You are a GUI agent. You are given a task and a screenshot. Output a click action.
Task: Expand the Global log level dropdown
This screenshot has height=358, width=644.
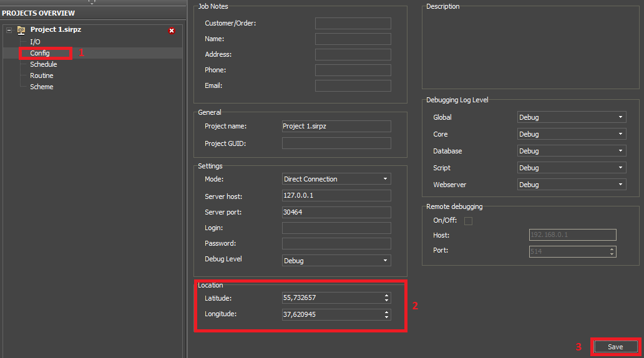pyautogui.click(x=571, y=117)
